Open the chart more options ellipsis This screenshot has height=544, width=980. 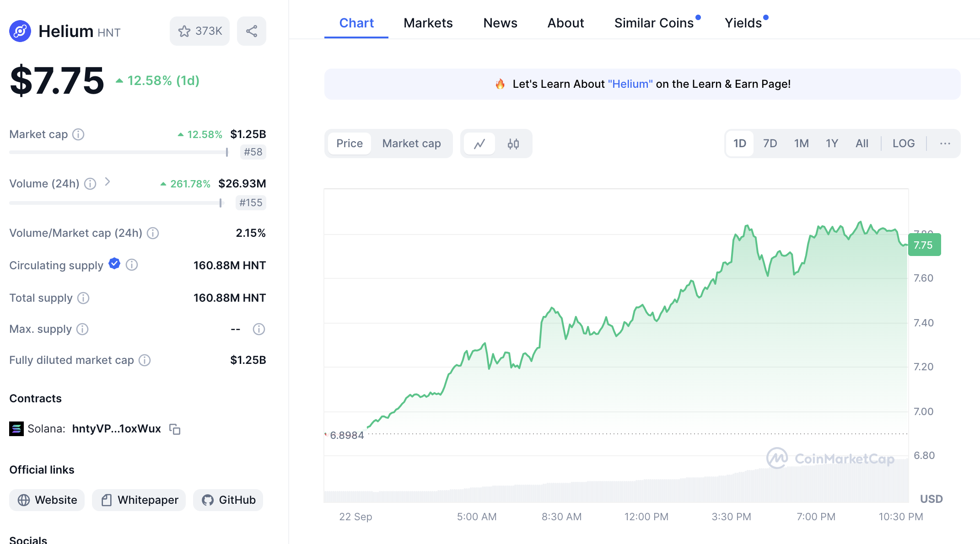click(945, 144)
